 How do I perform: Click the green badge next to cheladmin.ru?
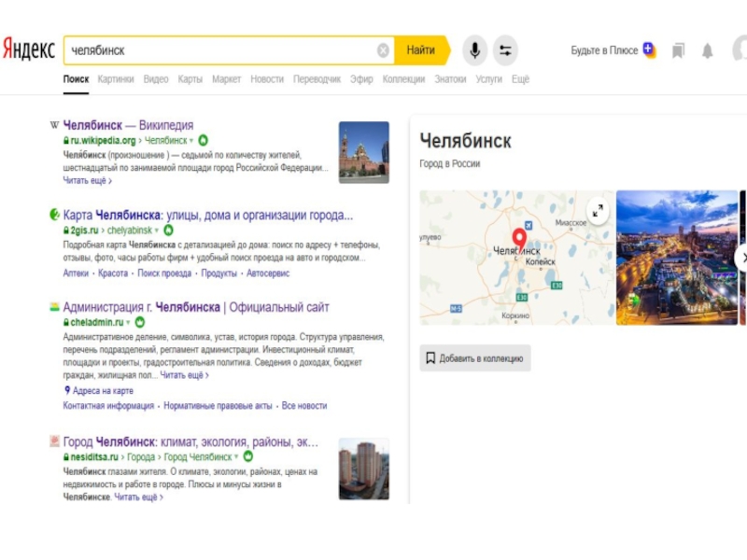pos(139,322)
